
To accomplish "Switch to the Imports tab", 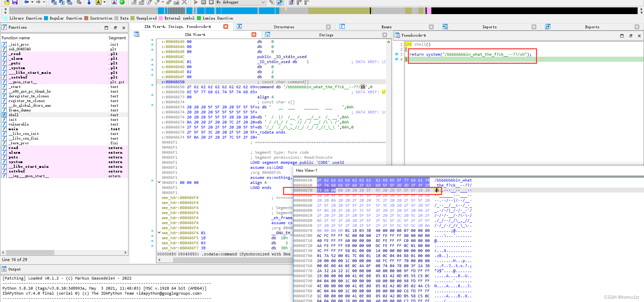I will click(489, 27).
